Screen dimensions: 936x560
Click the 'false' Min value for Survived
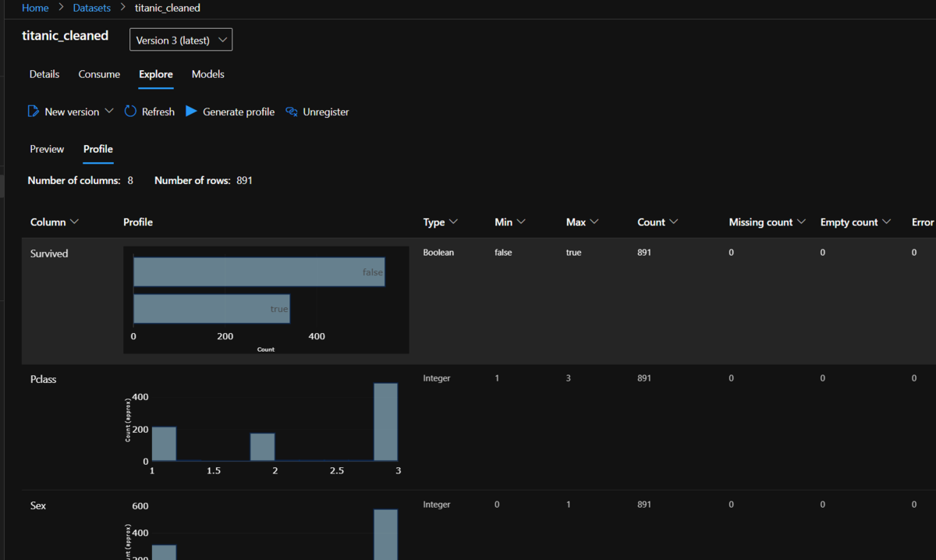tap(503, 253)
